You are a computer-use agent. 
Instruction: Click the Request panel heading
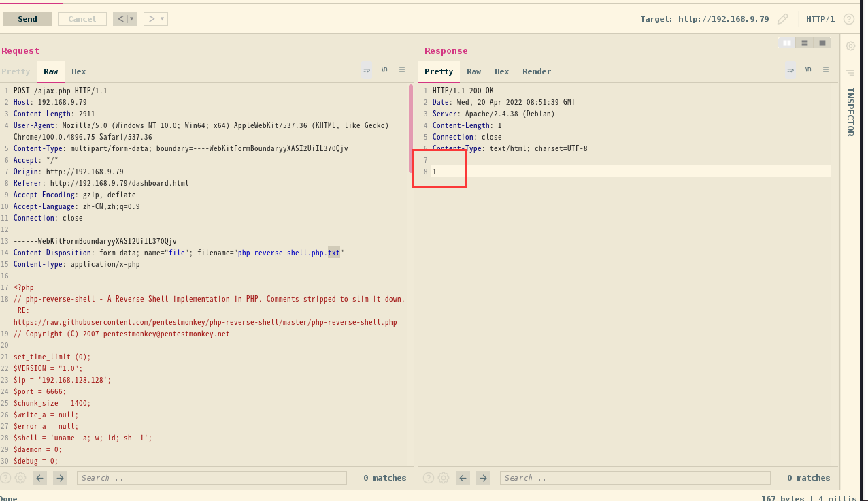click(20, 50)
